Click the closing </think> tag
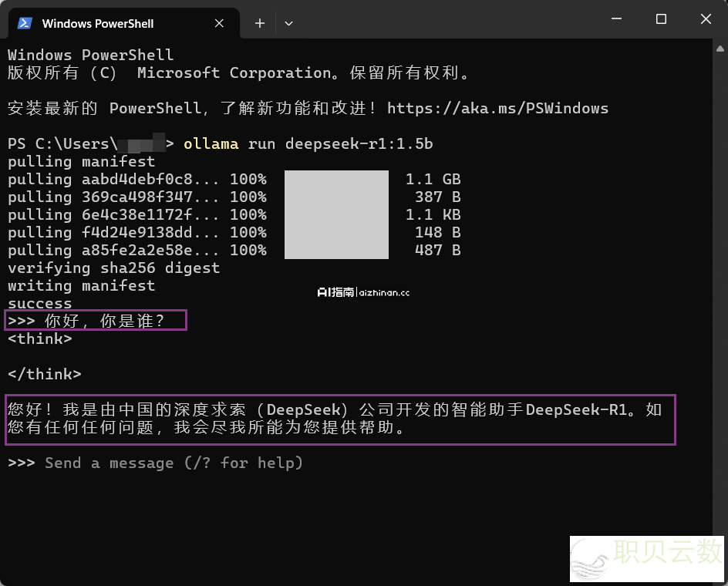 pyautogui.click(x=44, y=374)
